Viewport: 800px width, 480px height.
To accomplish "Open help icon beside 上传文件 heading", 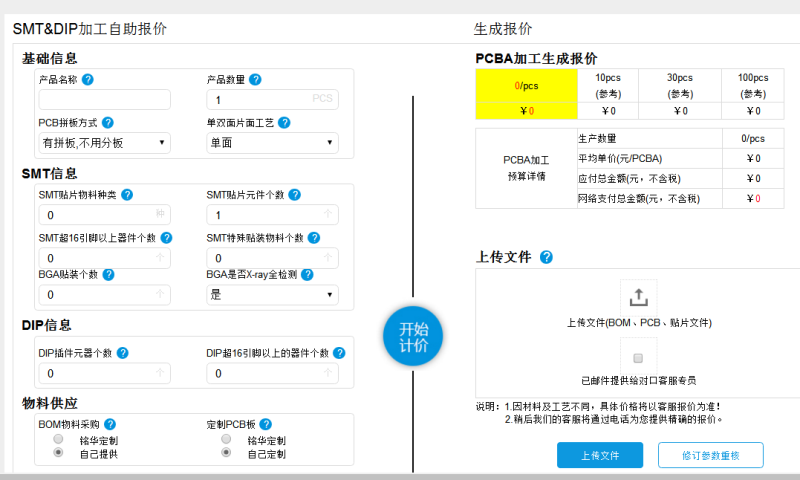I will pos(546,257).
